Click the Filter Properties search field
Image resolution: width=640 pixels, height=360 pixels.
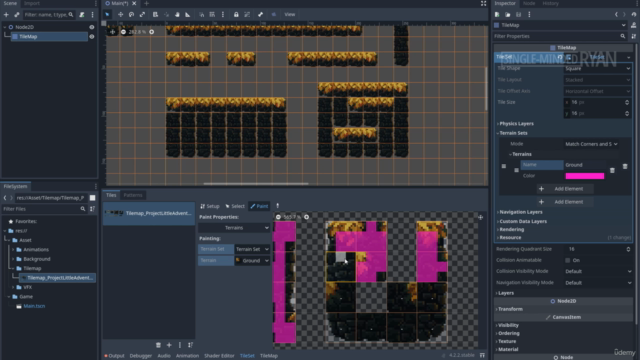pyautogui.click(x=559, y=36)
